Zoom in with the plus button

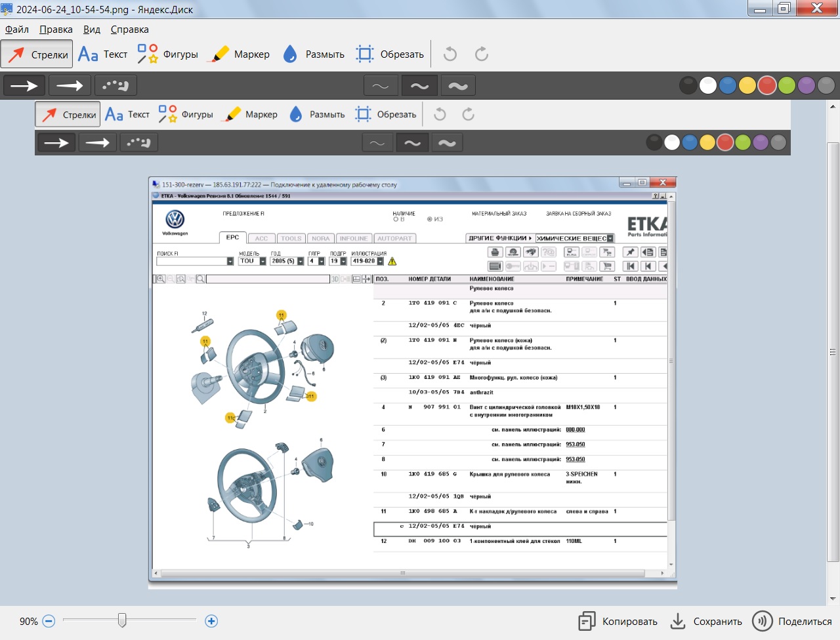pyautogui.click(x=211, y=621)
